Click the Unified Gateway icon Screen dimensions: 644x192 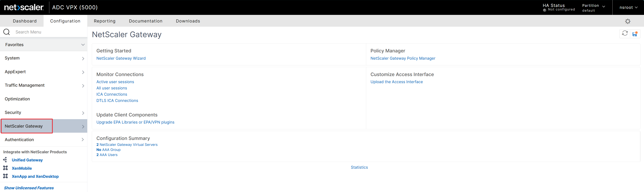pos(5,160)
